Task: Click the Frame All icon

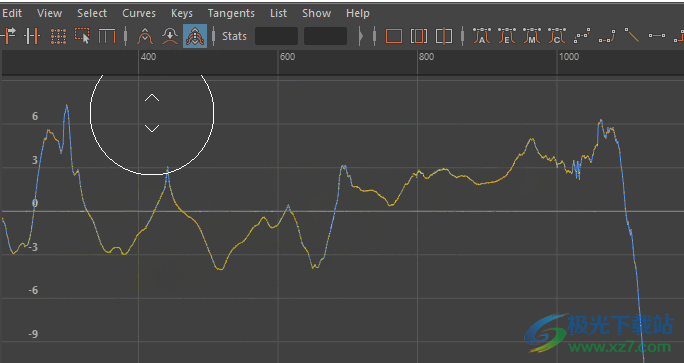Action: [x=393, y=36]
